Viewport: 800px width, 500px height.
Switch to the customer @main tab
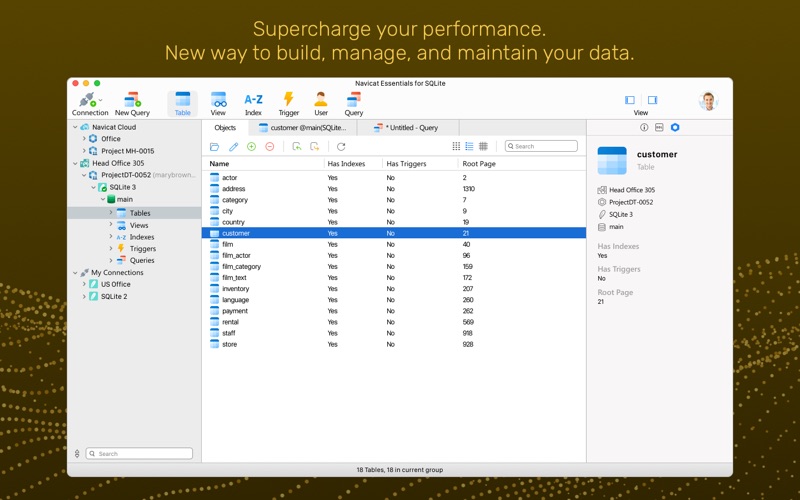point(303,128)
